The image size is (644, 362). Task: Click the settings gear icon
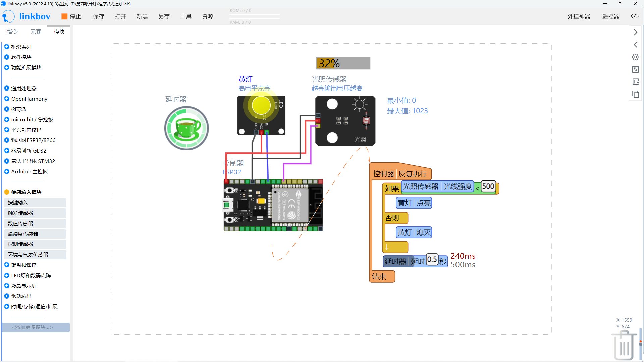pyautogui.click(x=635, y=57)
